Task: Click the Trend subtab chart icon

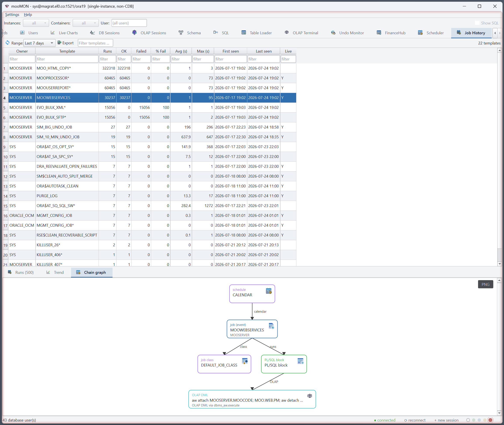Action: [x=48, y=272]
